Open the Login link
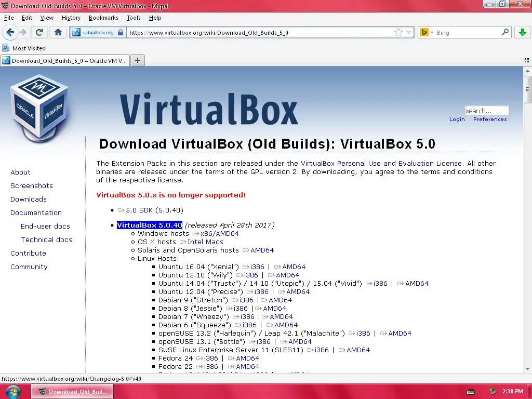Screen dimensions: 532x399 tap(457, 119)
